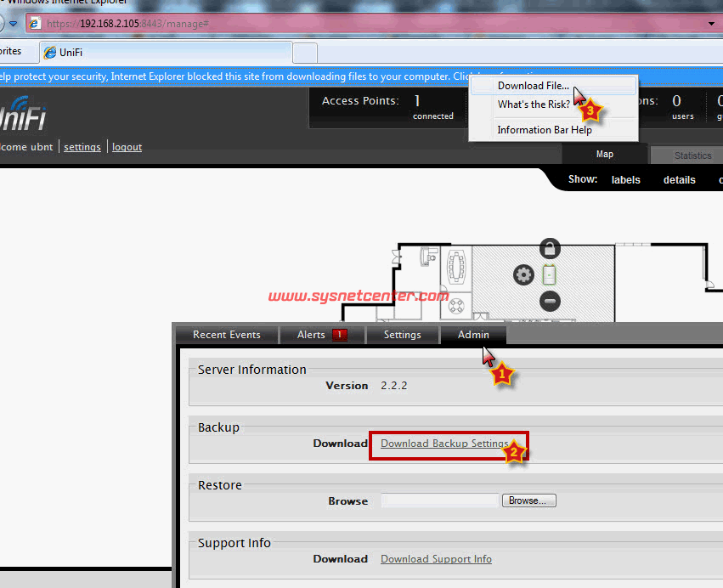Select the green access point device on the map
This screenshot has height=588, width=723.
tap(550, 274)
